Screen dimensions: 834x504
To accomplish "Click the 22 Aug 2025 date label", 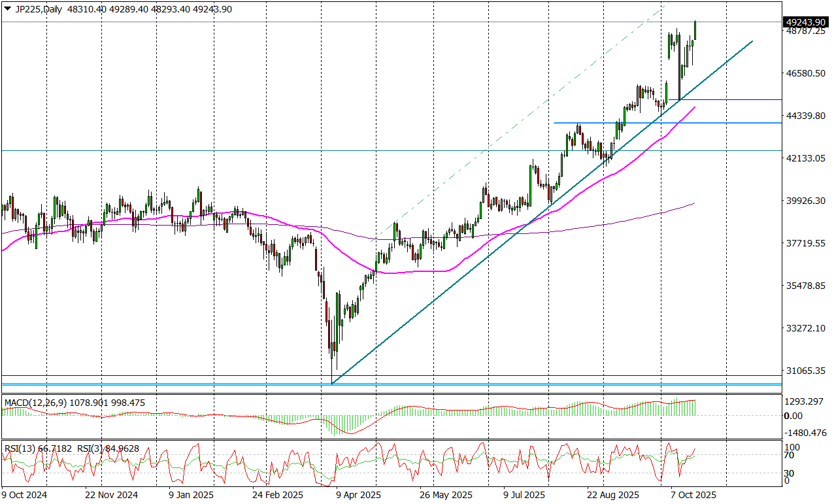I will [612, 495].
